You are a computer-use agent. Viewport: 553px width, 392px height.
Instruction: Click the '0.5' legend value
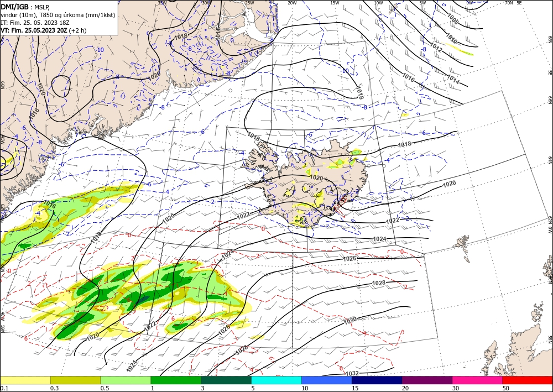pyautogui.click(x=105, y=388)
